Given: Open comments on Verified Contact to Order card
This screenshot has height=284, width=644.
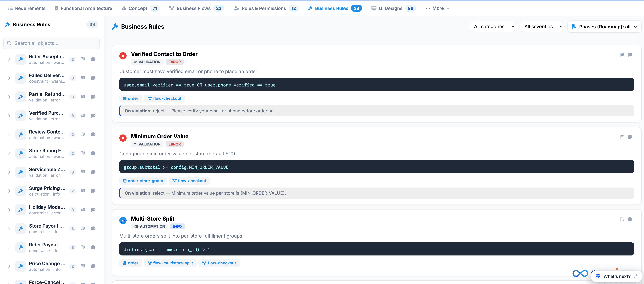Looking at the screenshot, I should [630, 55].
